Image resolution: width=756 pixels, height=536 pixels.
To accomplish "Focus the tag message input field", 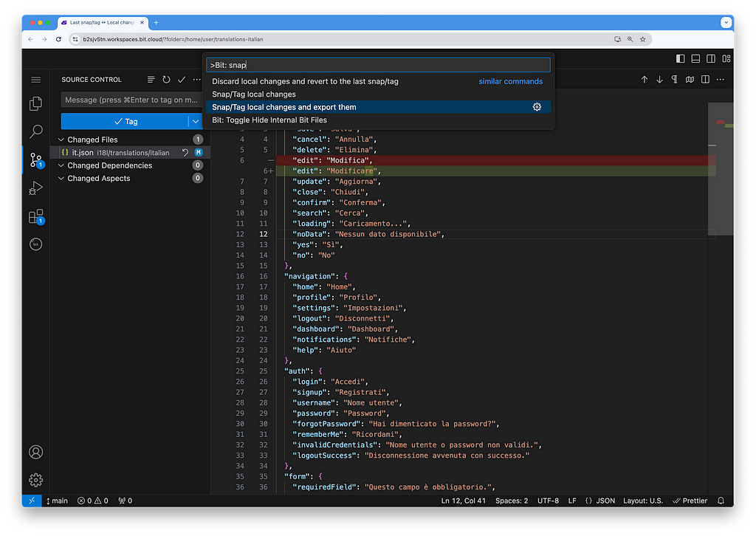I will [131, 100].
